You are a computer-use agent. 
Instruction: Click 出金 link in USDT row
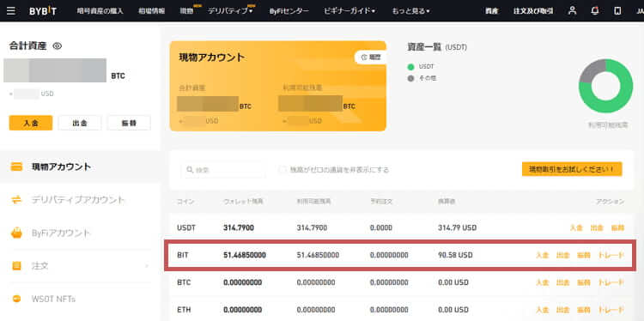click(x=597, y=227)
